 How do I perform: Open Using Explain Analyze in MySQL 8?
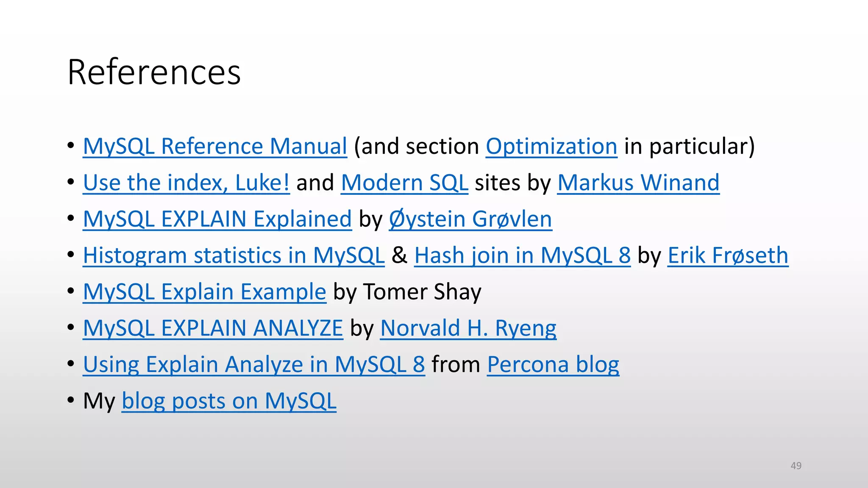254,365
